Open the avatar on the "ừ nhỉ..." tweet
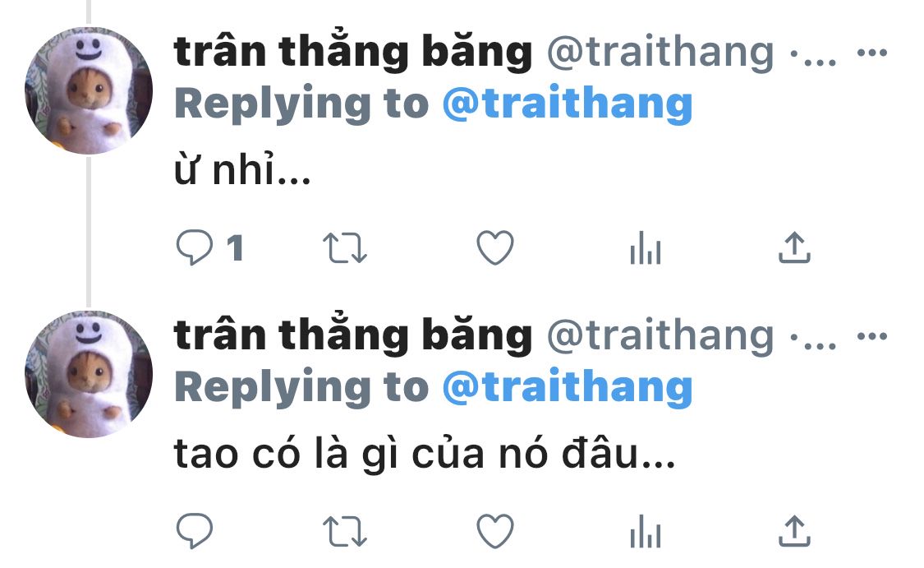This screenshot has width=924, height=568. point(89,90)
